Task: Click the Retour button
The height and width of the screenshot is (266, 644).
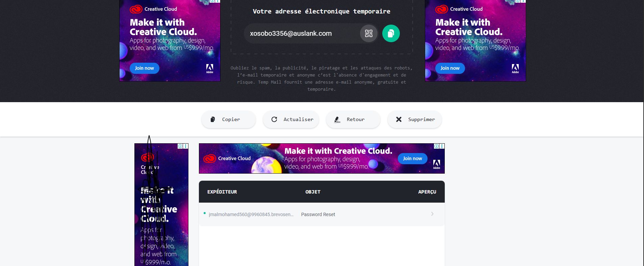Action: coord(353,119)
